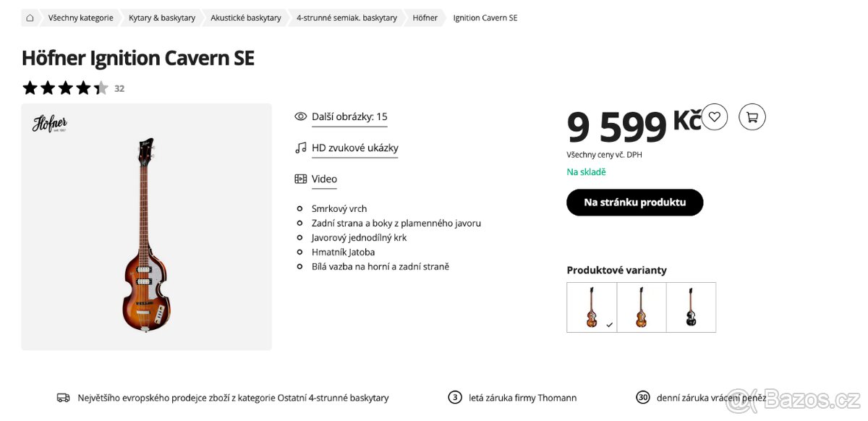The image size is (868, 421).
Task: Select the middle product variant thumbnail
Action: [641, 307]
